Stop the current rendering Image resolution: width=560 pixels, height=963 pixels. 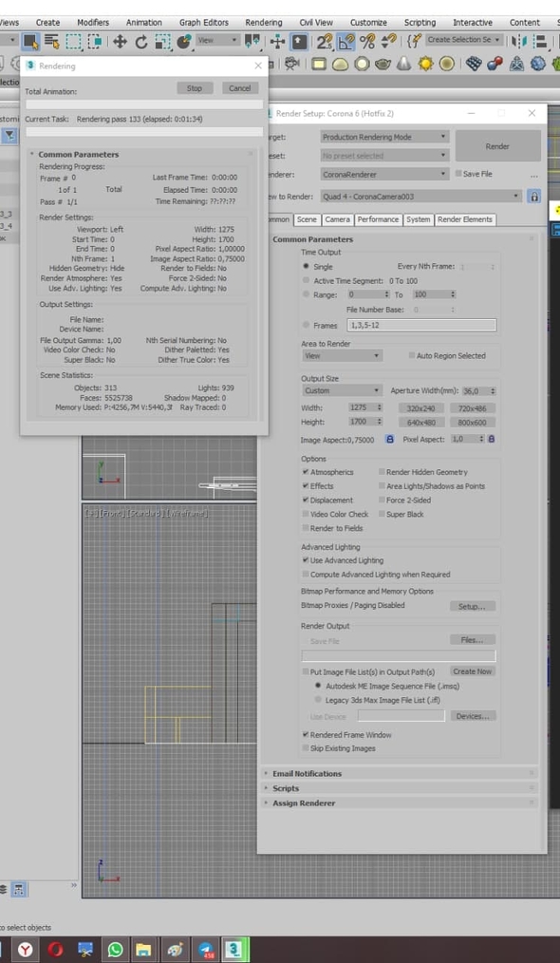[x=195, y=88]
